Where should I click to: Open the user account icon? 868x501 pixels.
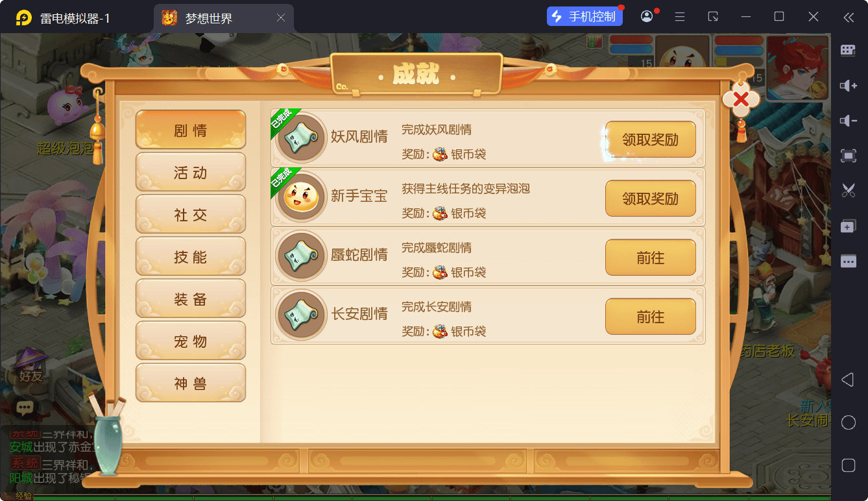(647, 17)
